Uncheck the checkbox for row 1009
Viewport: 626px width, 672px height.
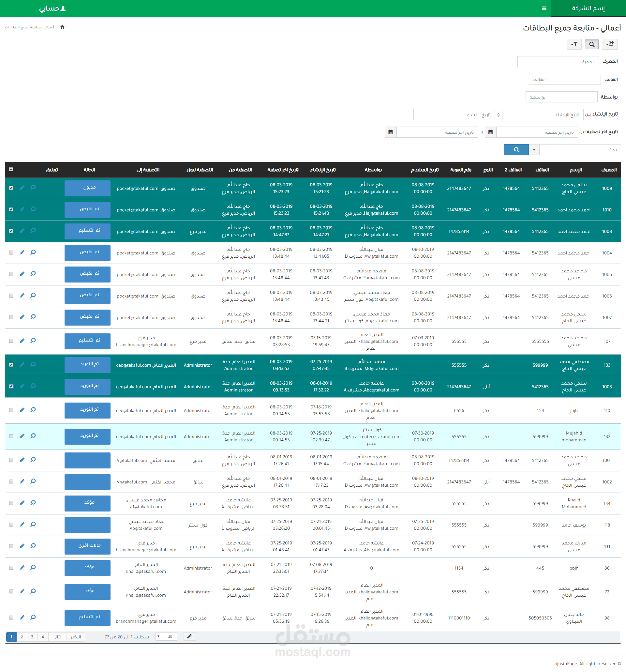pos(11,188)
